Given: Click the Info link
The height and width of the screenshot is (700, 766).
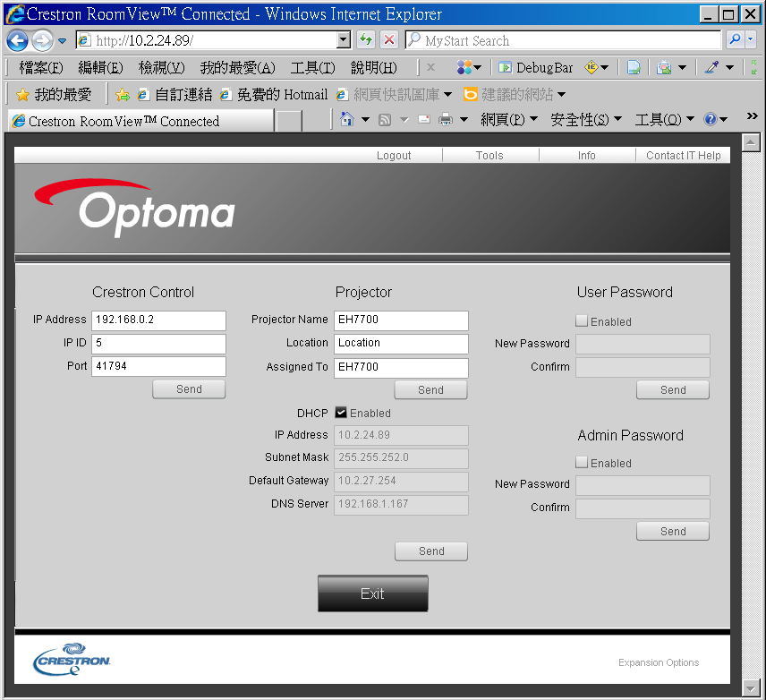Looking at the screenshot, I should (x=587, y=156).
